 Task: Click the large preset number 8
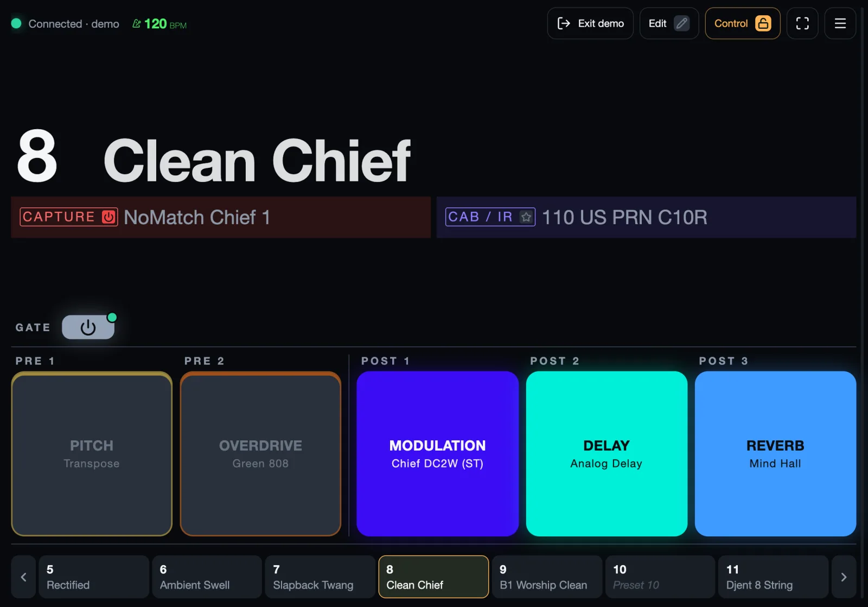pyautogui.click(x=37, y=156)
